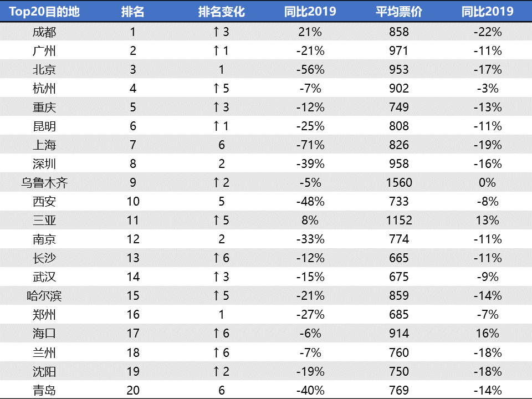The width and height of the screenshot is (532, 399).
Task: Click the up arrow in 成都 row
Action: pyautogui.click(x=216, y=32)
